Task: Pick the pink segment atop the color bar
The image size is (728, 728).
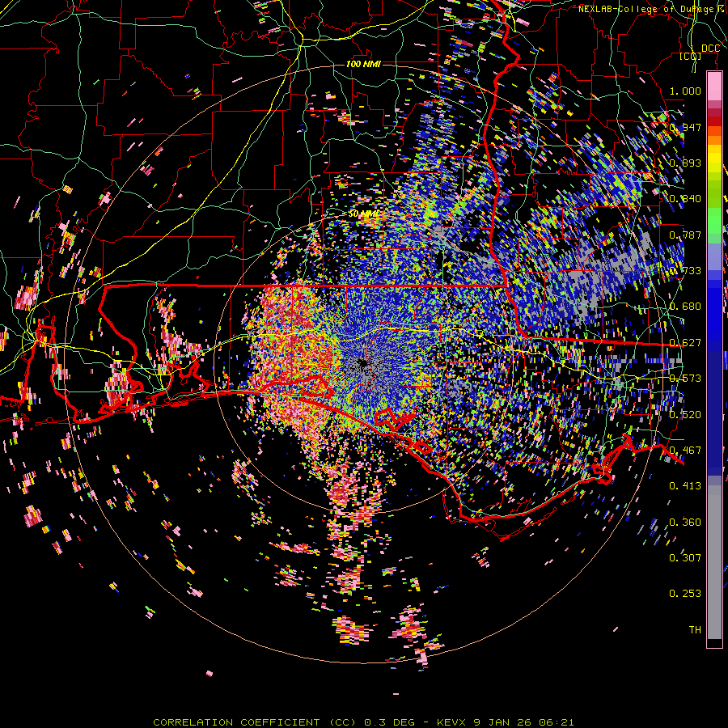Action: click(x=714, y=87)
